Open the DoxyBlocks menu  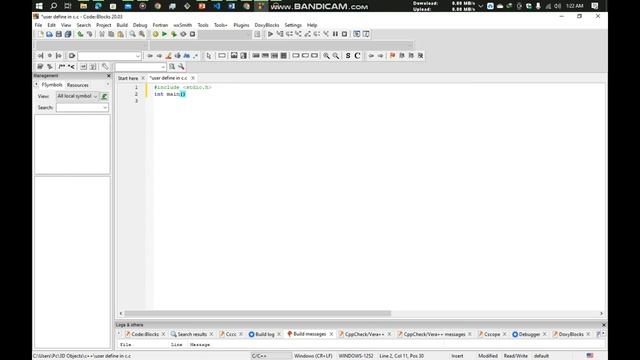coord(267,25)
